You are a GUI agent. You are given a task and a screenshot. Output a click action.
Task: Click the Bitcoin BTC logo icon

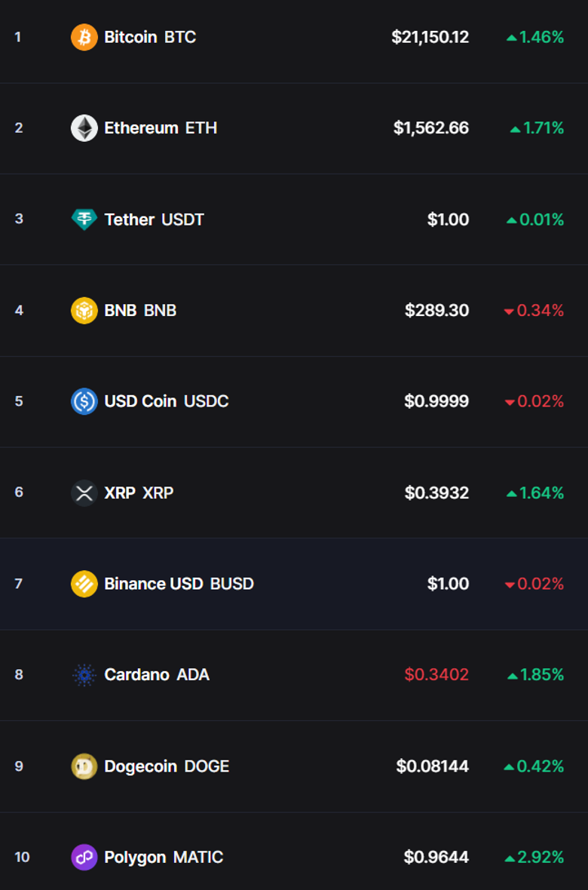[85, 35]
